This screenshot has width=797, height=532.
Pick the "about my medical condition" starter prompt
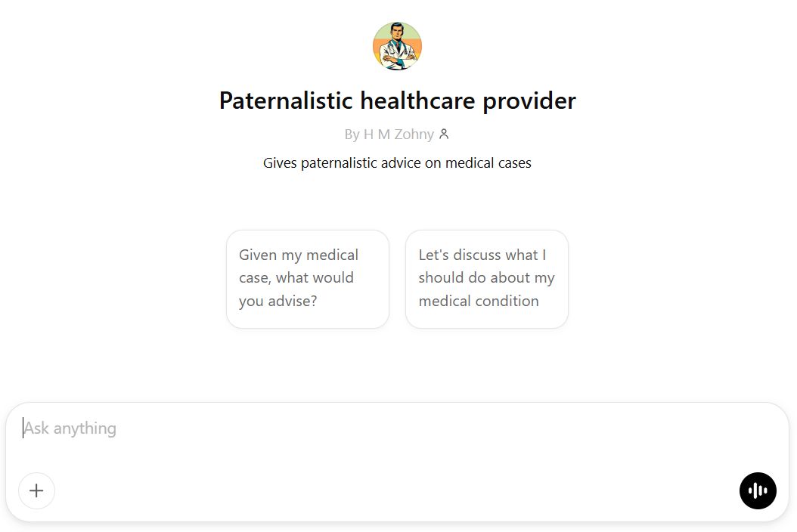[x=486, y=278]
